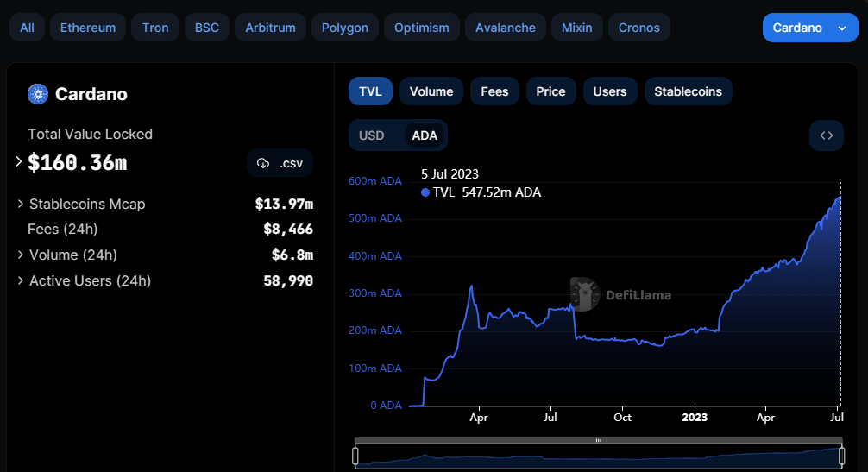Click the $6.8m volume value
The height and width of the screenshot is (472, 868).
pos(292,255)
